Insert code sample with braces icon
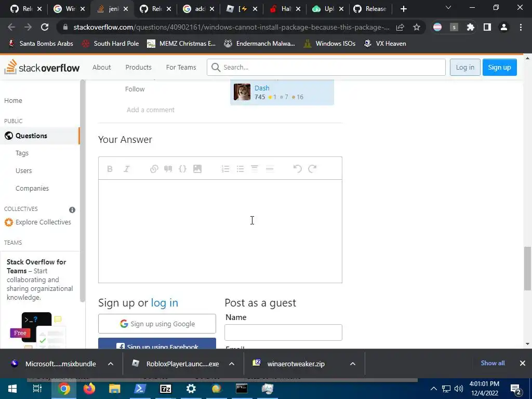Viewport: 532px width, 399px height. (x=182, y=169)
